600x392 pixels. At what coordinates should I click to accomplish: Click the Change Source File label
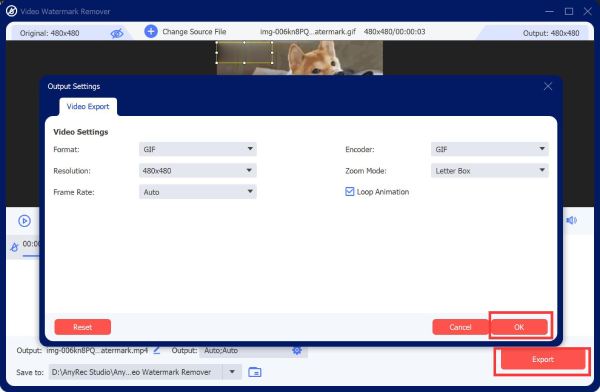(194, 32)
